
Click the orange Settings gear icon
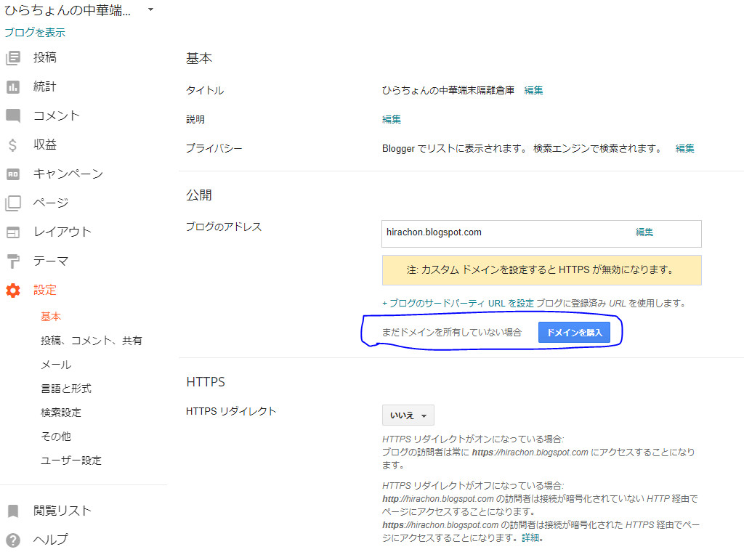coord(13,291)
